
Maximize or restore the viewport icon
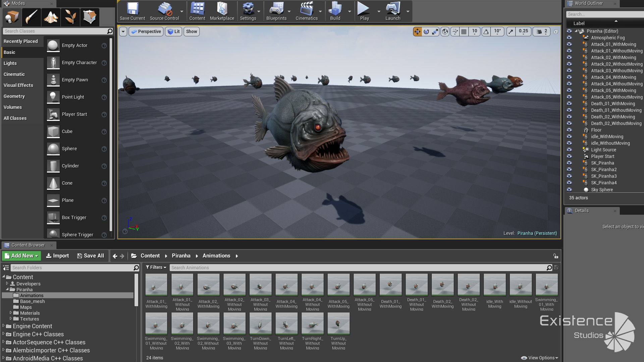pos(556,32)
